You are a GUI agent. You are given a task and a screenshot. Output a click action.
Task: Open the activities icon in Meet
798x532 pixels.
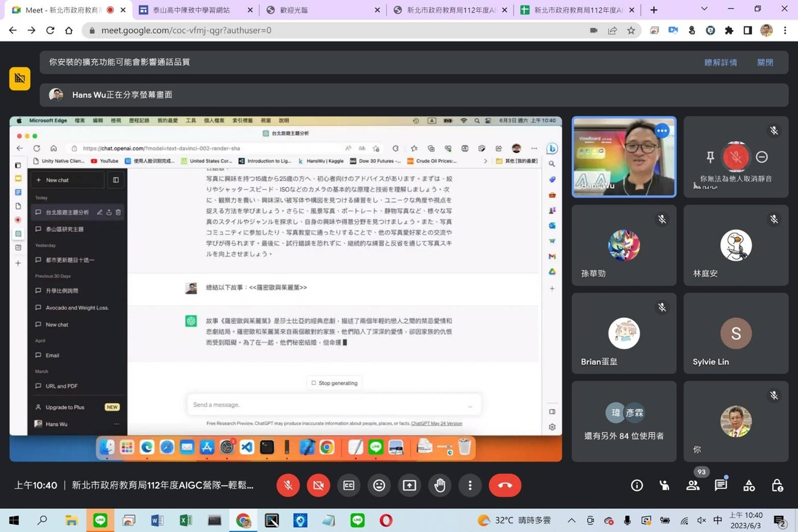click(x=749, y=485)
